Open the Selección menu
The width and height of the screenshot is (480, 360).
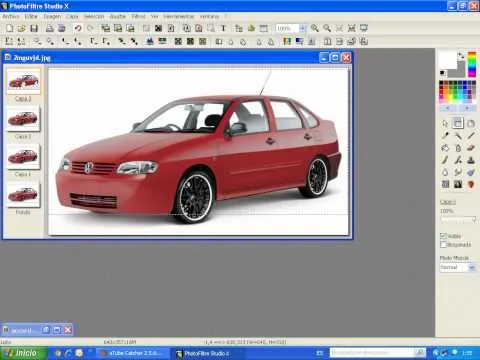(94, 16)
